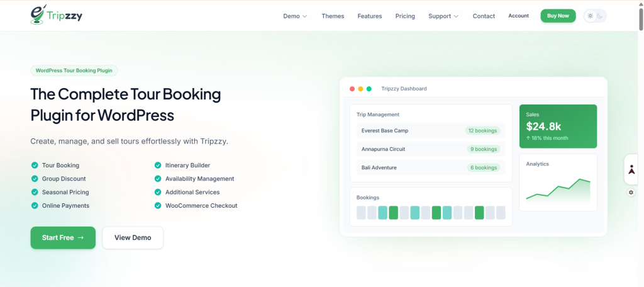Screen dimensions: 644x287
Task: Click check icon beside Seasonal Pricing
Action: (x=35, y=192)
